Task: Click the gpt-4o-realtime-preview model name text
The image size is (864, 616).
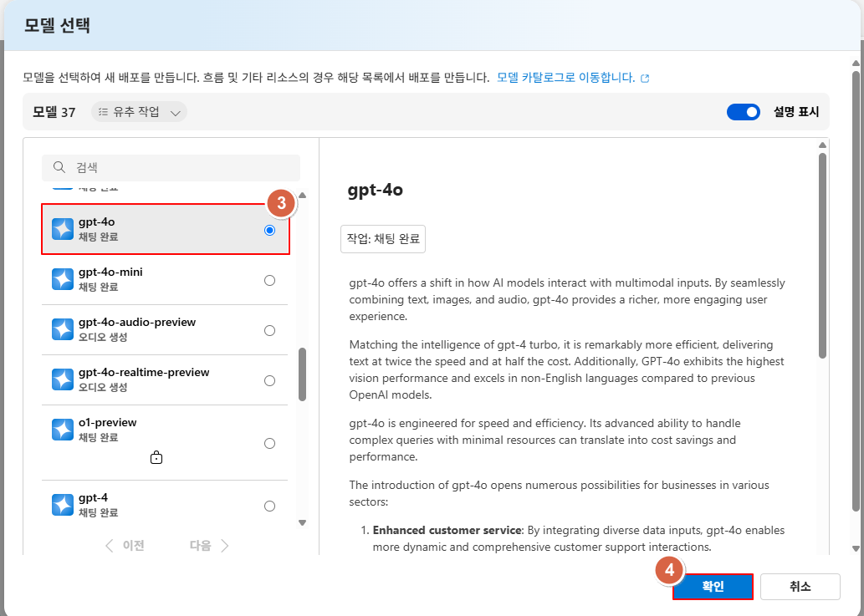Action: coord(144,372)
